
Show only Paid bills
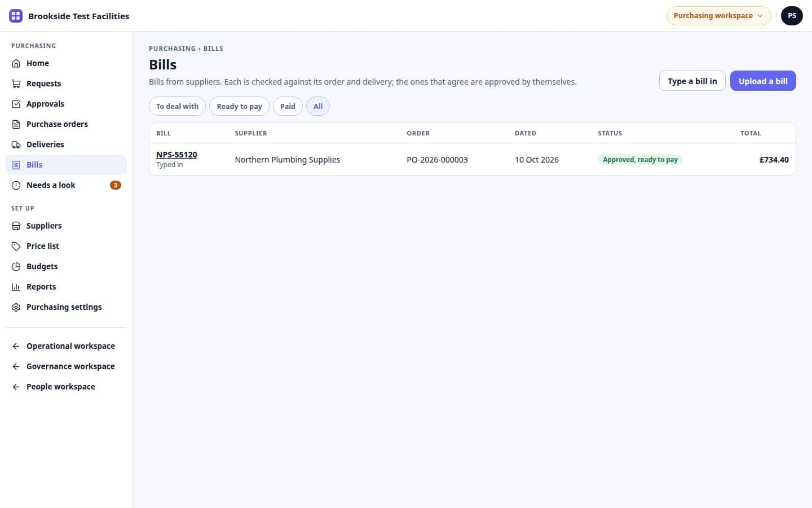click(288, 106)
